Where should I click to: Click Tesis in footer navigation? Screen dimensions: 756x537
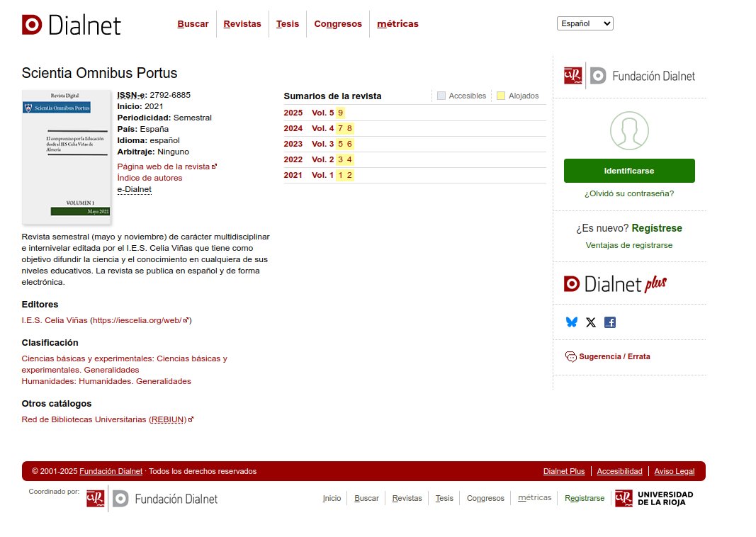click(x=444, y=498)
